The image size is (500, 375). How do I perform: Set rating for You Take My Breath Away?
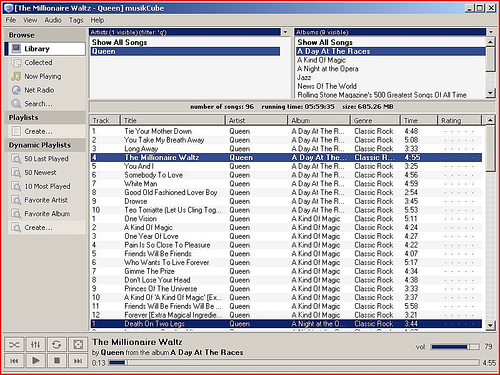click(459, 140)
